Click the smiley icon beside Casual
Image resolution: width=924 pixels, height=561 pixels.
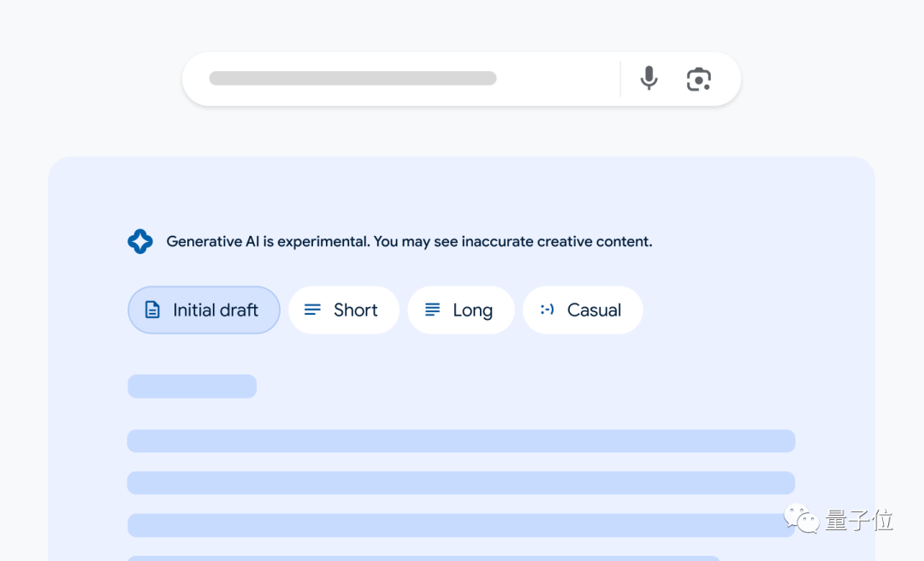[x=548, y=310]
